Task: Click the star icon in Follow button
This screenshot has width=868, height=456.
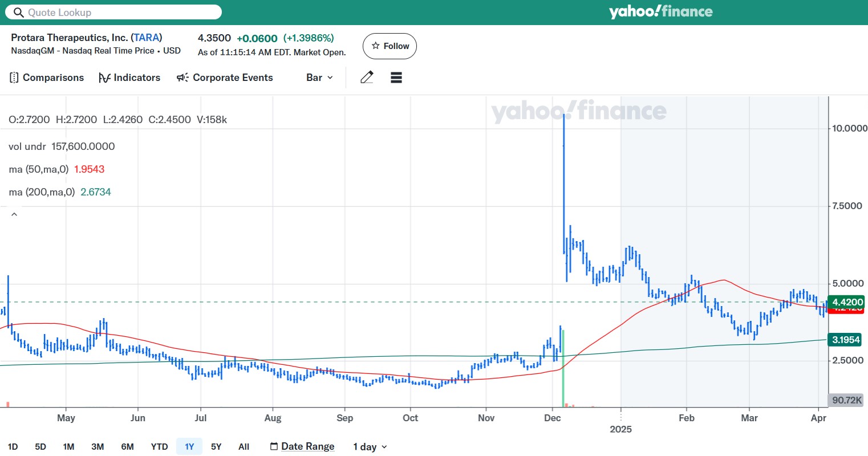Action: (375, 46)
